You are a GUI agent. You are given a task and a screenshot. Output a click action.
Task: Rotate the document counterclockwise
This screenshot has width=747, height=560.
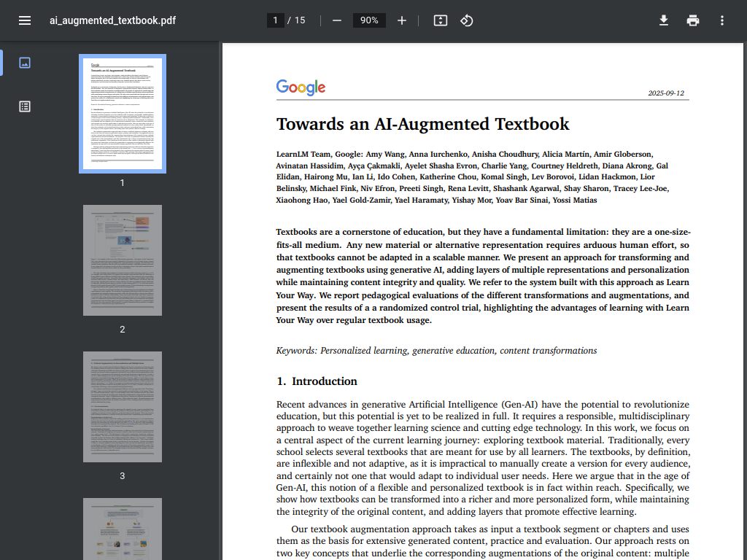coord(467,20)
